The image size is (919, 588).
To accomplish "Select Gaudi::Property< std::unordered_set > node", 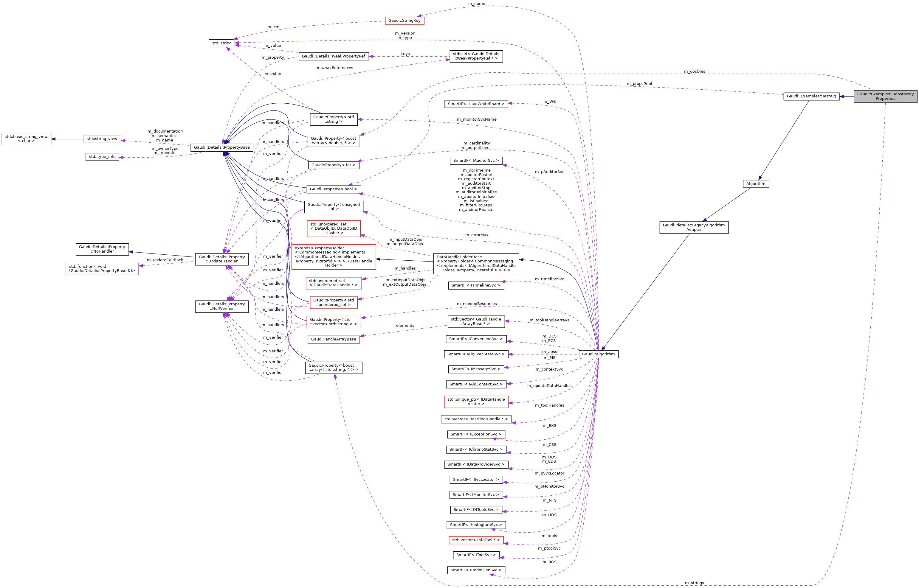I will (334, 302).
